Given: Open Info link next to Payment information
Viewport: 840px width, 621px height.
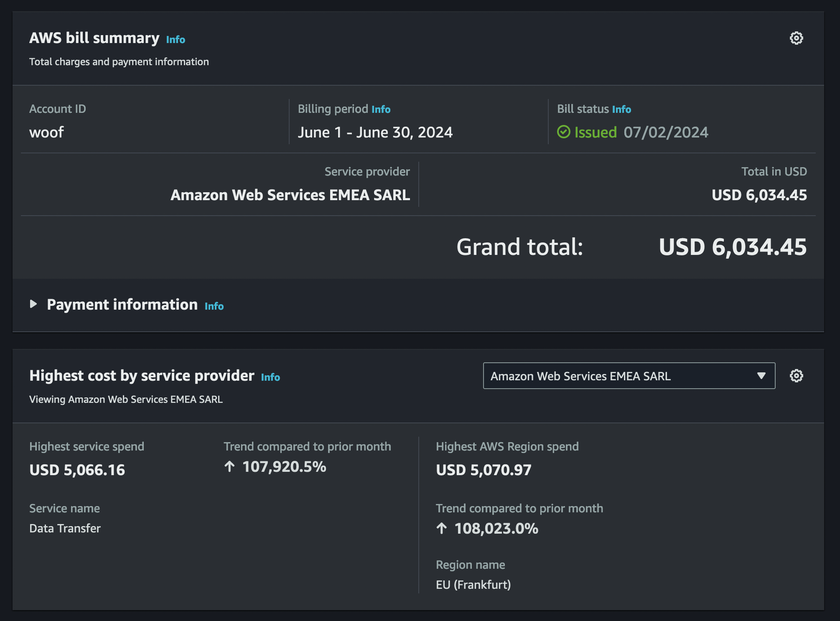Looking at the screenshot, I should pos(214,306).
